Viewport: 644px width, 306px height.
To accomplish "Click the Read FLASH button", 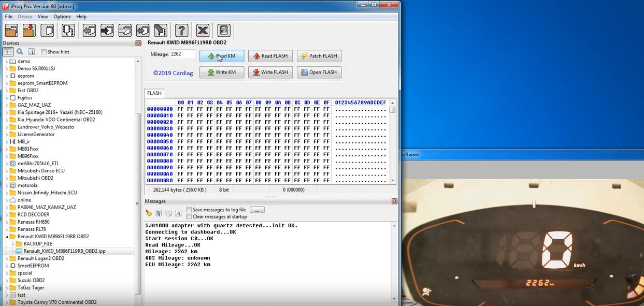I will tap(270, 56).
